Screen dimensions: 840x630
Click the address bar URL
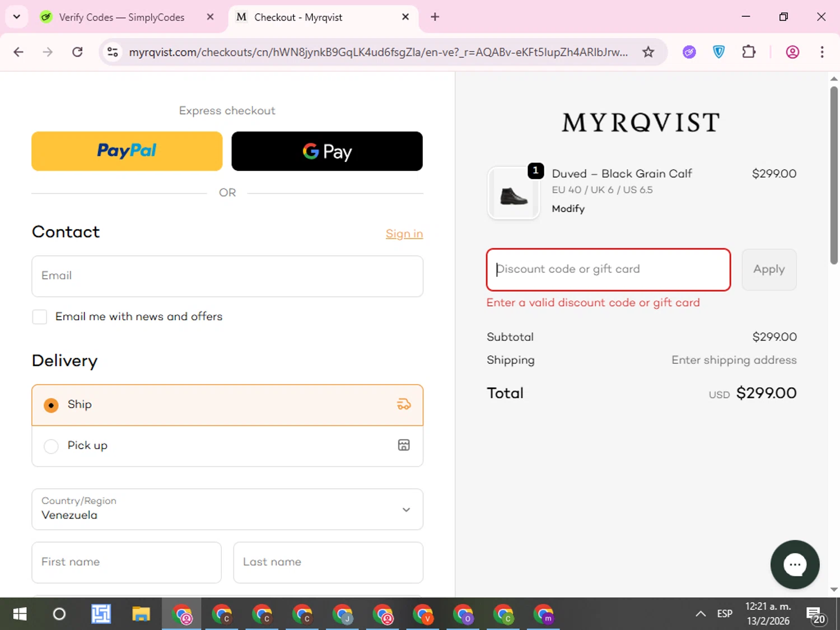[x=378, y=52]
